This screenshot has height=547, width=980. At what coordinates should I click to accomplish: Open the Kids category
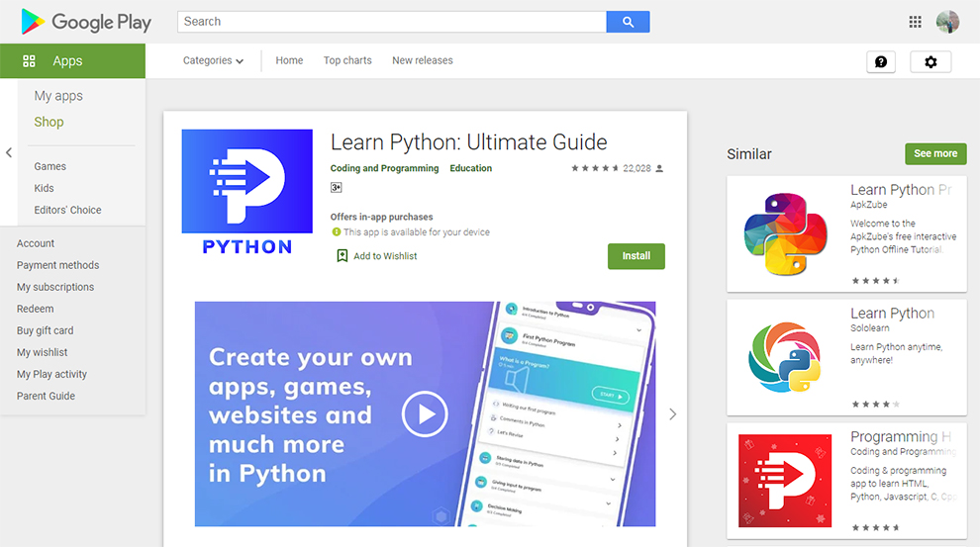[x=44, y=188]
